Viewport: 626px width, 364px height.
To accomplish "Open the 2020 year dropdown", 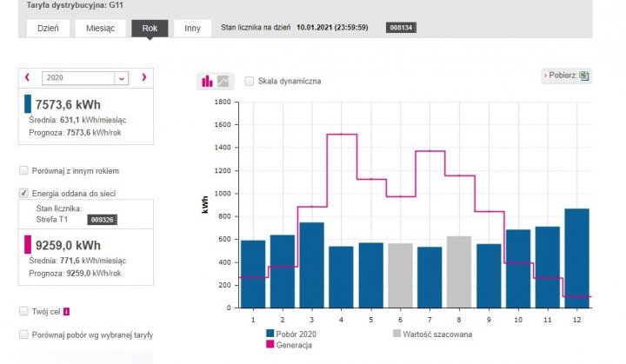I will coord(121,77).
